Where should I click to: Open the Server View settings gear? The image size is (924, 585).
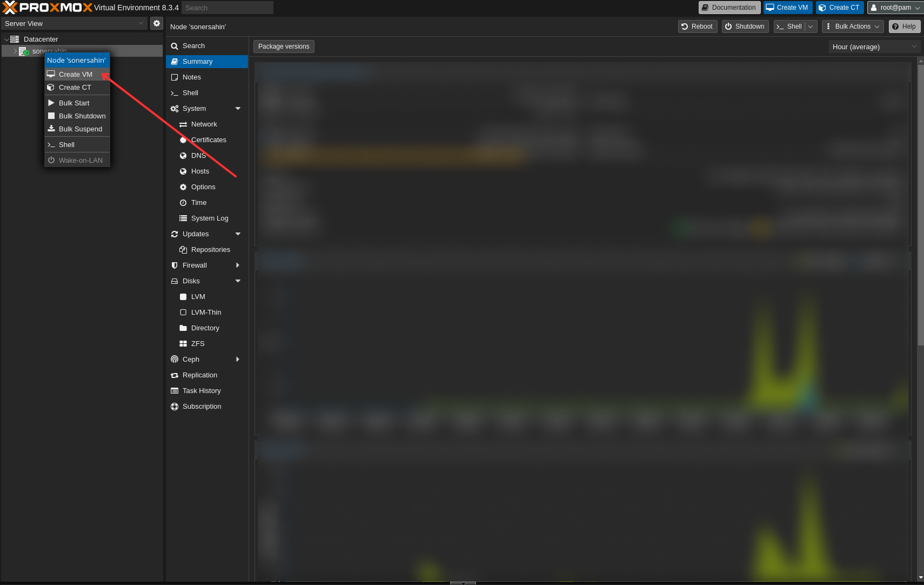click(x=157, y=23)
